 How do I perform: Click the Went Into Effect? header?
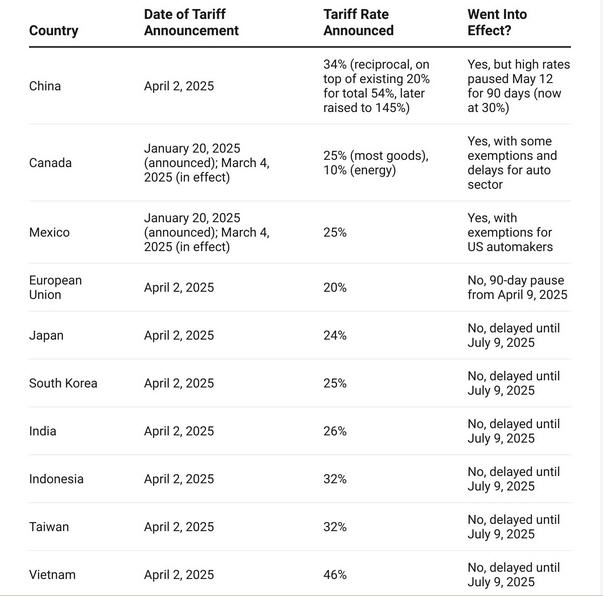[497, 23]
